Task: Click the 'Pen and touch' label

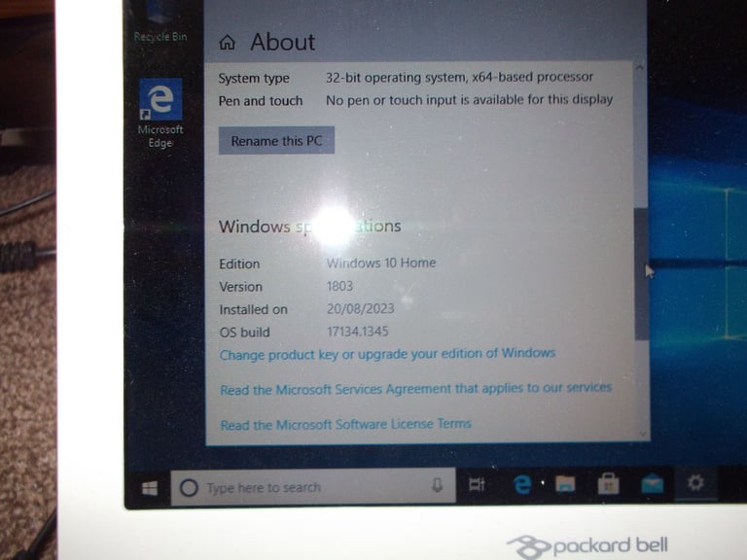Action: tap(261, 101)
